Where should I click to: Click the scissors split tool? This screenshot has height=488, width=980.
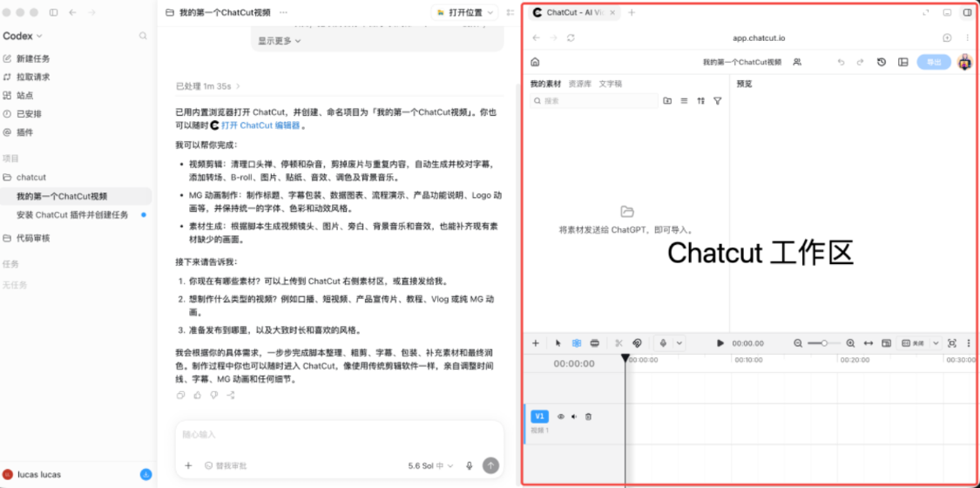618,343
